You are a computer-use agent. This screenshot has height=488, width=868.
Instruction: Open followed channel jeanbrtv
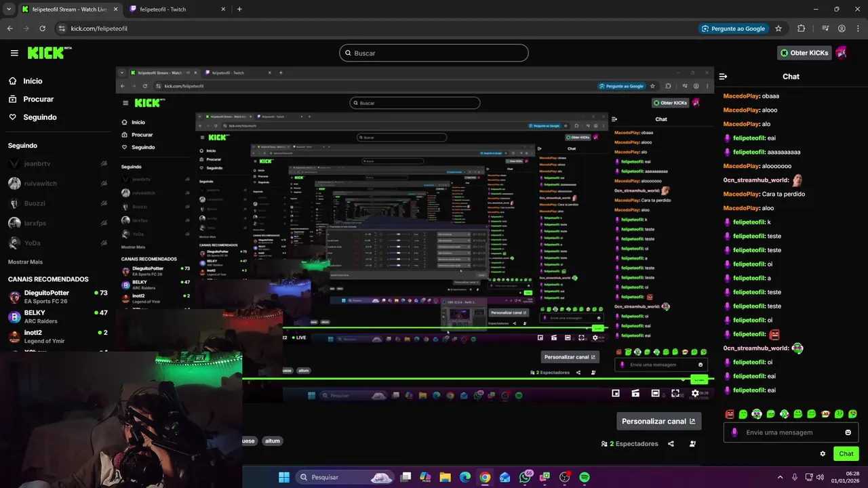(58, 164)
